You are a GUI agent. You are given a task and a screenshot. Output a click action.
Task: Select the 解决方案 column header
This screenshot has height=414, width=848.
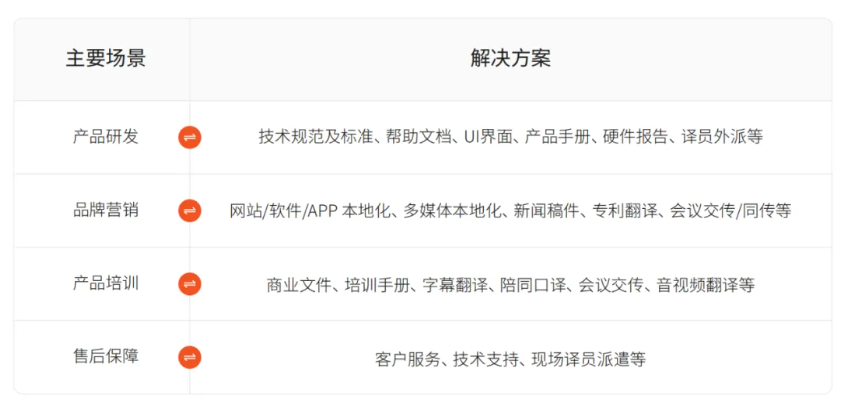click(x=510, y=59)
